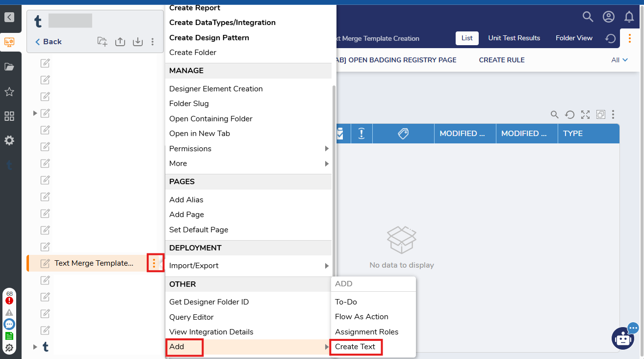The image size is (644, 359).
Task: Click the chatbot robot assistant icon
Action: click(x=623, y=338)
